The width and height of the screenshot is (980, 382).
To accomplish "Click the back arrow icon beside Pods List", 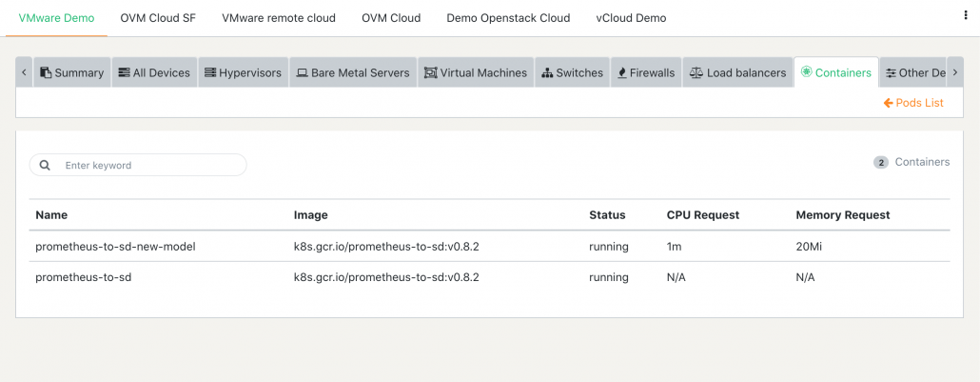I will click(x=888, y=103).
